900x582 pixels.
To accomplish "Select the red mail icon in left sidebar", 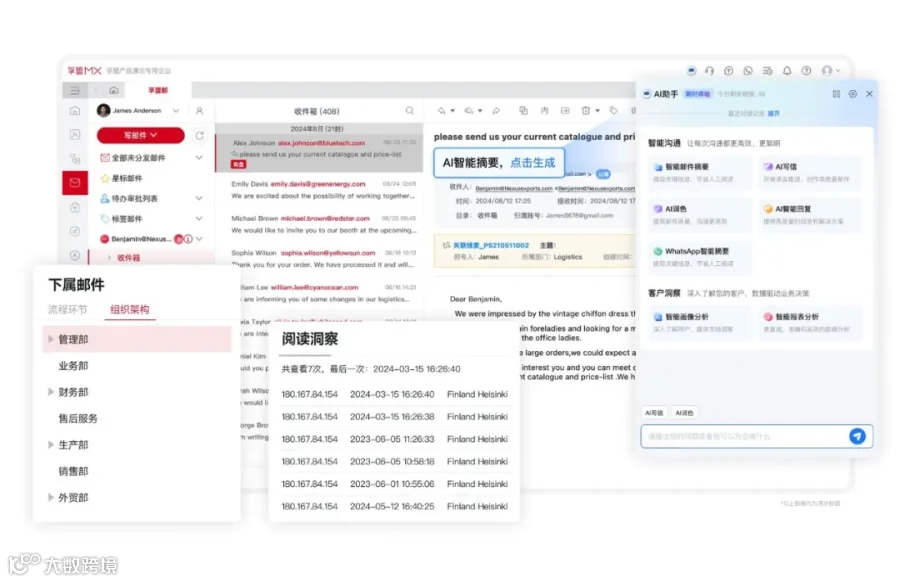I will pyautogui.click(x=75, y=183).
